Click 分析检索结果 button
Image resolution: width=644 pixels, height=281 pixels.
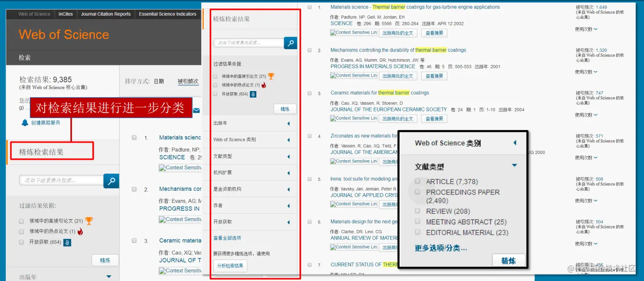230,266
